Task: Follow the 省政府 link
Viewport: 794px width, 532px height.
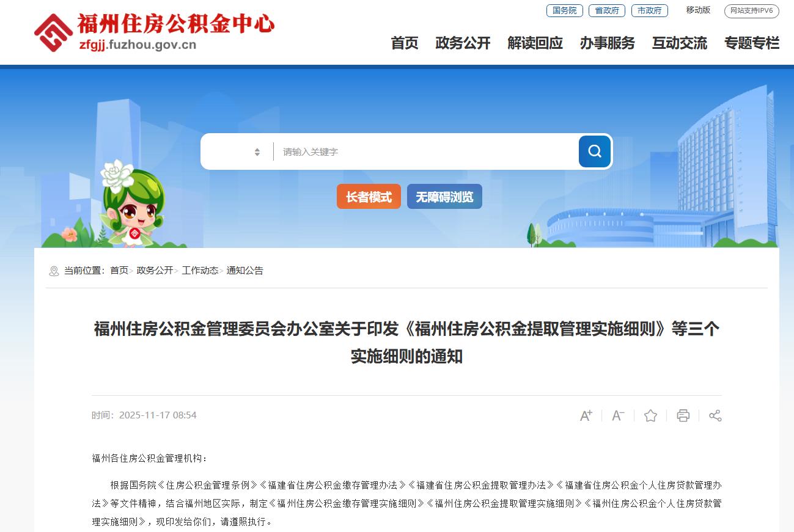Action: (x=606, y=10)
